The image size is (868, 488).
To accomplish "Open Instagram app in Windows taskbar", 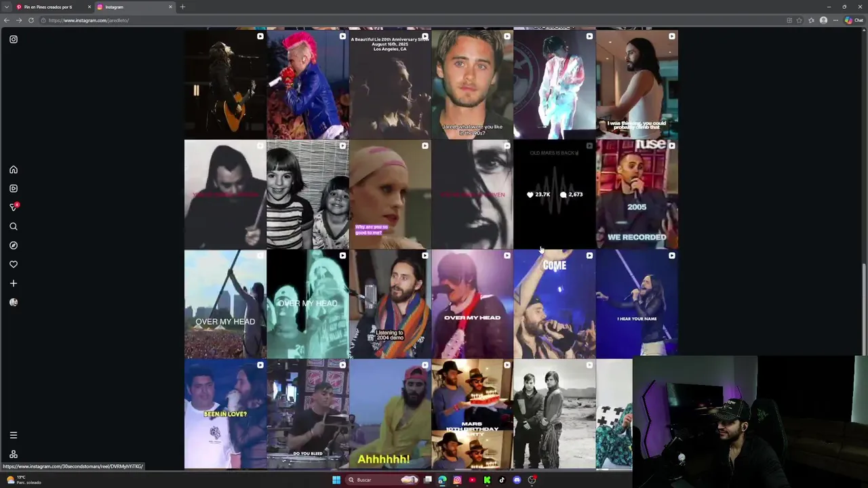I will (457, 480).
